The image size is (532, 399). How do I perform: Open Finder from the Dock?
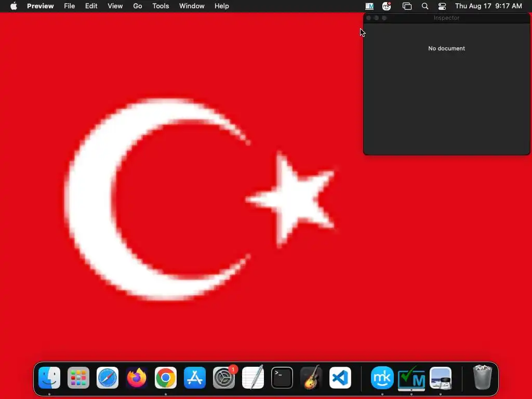(x=49, y=378)
